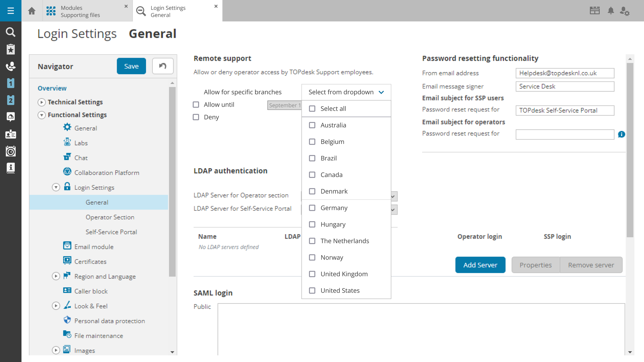Open the person badge card icon
The height and width of the screenshot is (362, 644).
point(11,134)
